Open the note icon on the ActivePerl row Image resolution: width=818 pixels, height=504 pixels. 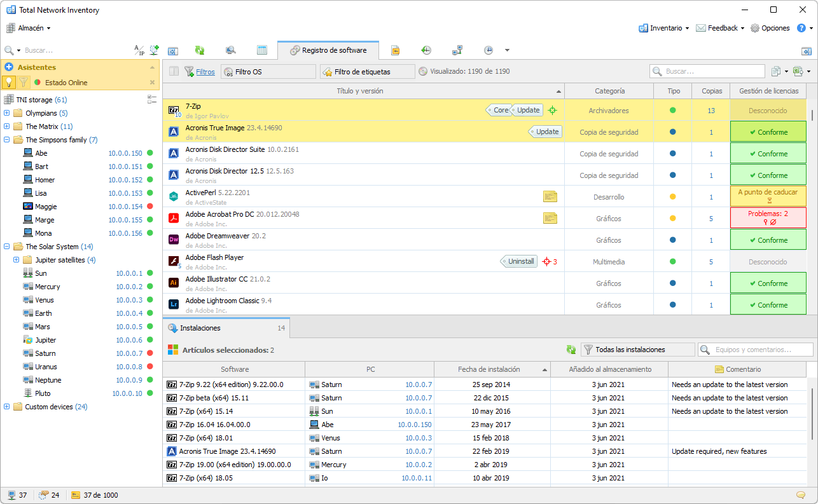click(x=550, y=197)
